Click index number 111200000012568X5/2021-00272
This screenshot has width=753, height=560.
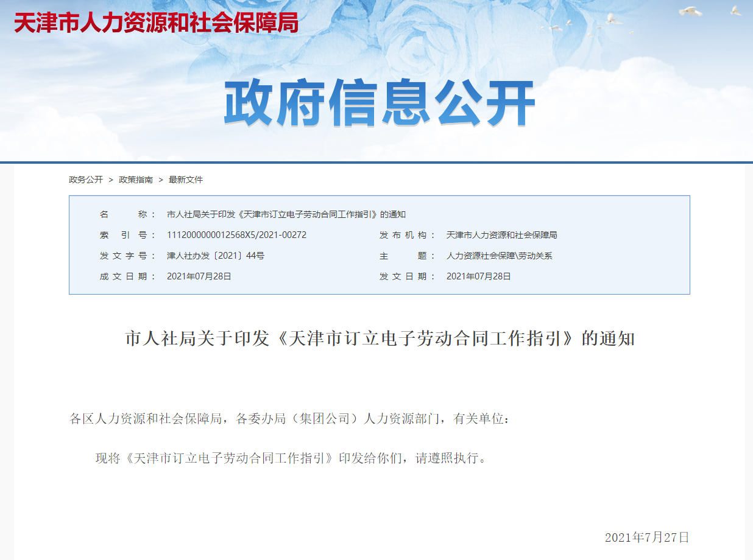[236, 235]
